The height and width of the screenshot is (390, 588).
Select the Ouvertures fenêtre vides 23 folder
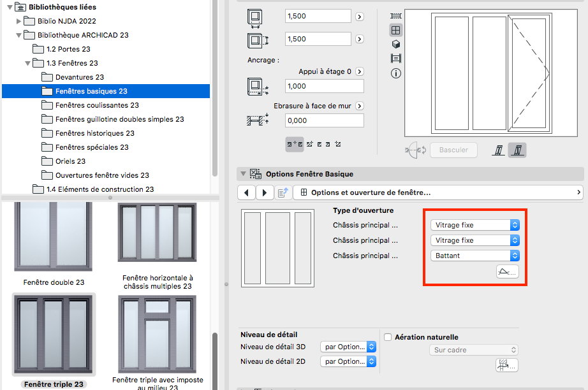click(106, 175)
